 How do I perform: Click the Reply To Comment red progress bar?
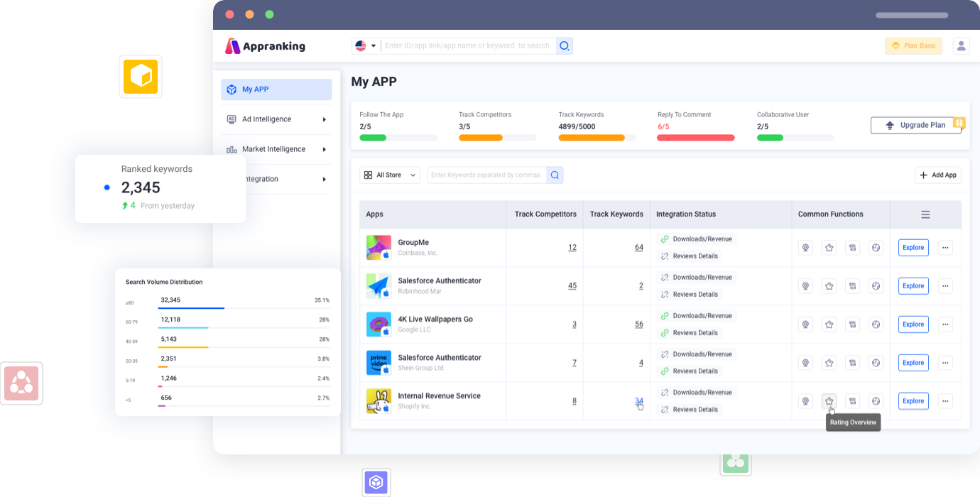pos(696,138)
